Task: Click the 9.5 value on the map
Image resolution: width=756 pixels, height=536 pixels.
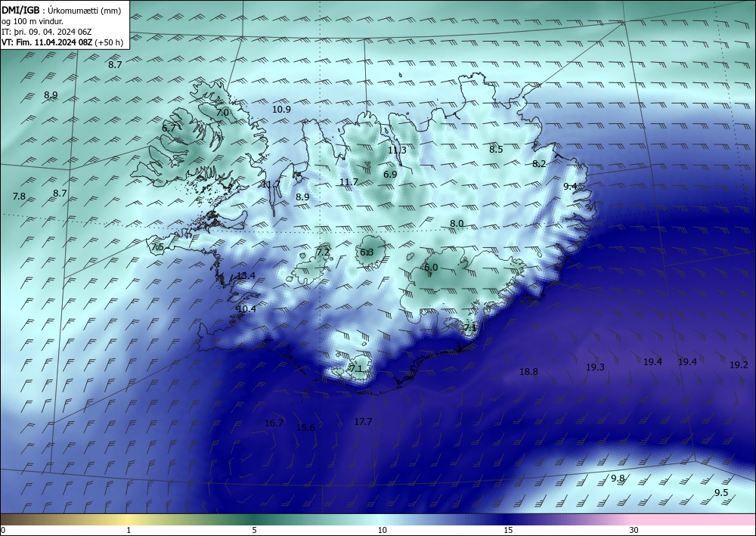Action: [x=721, y=493]
